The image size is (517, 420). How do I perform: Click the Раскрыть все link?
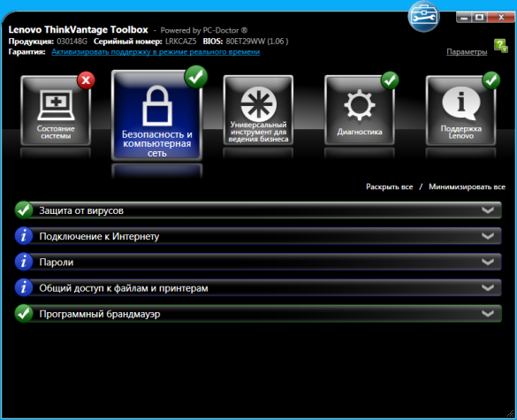[390, 187]
